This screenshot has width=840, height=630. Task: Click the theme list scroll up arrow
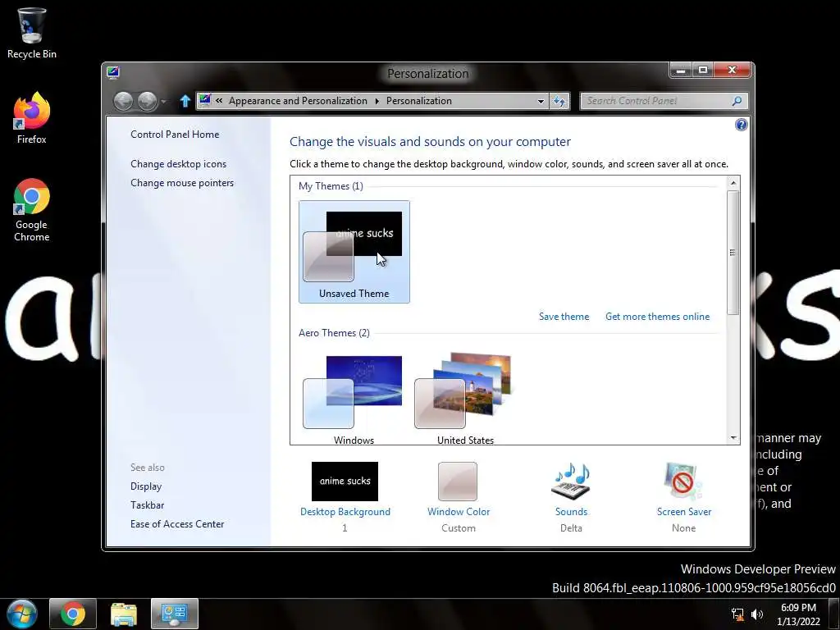[733, 183]
